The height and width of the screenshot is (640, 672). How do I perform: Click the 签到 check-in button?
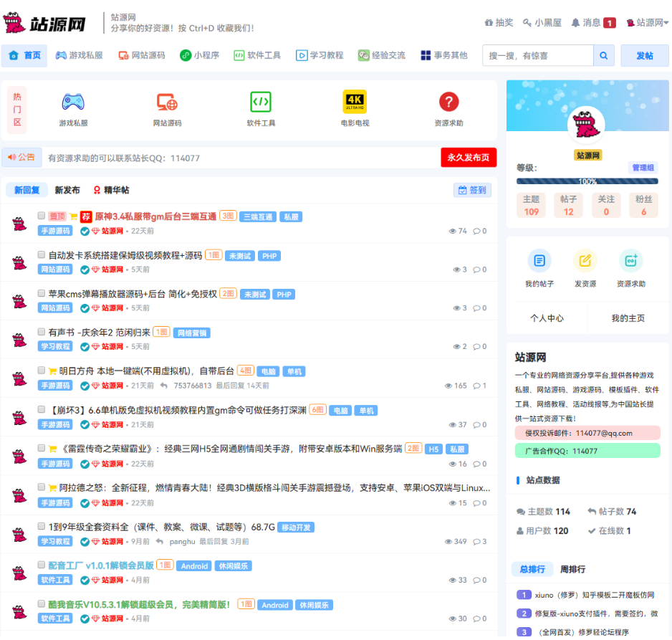pos(472,190)
